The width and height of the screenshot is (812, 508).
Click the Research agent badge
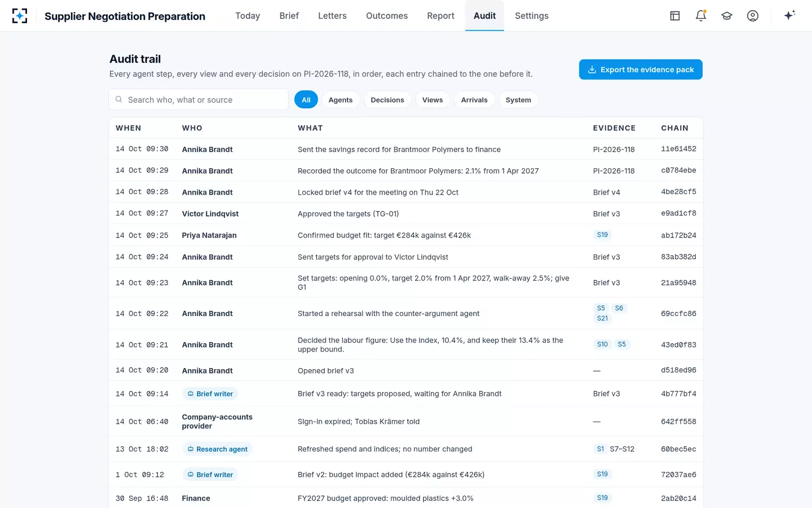click(x=217, y=449)
